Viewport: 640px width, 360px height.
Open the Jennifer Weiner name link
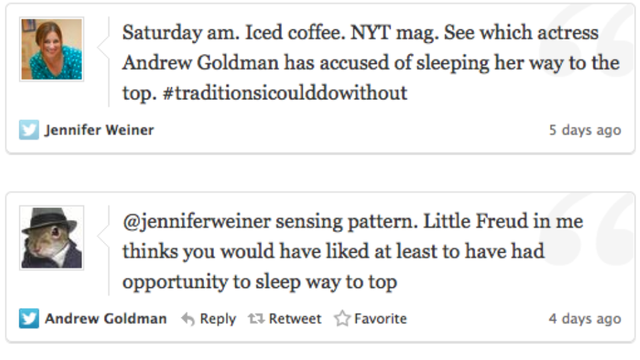point(99,130)
